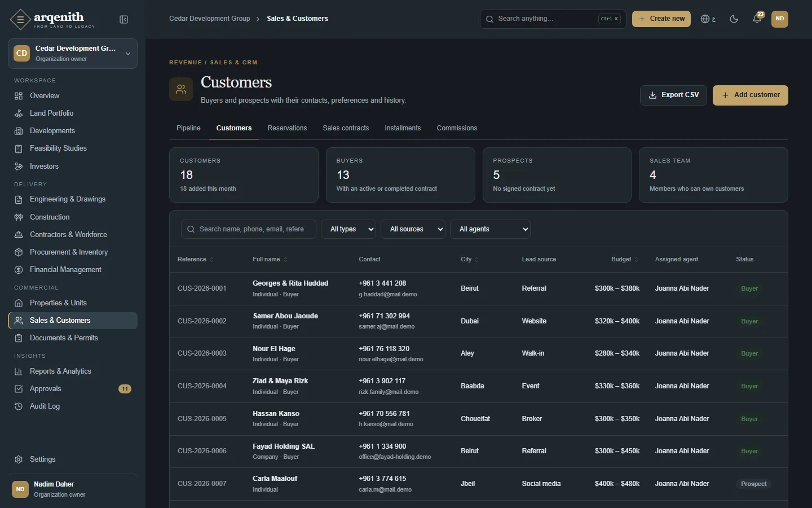Click the Add customer button
Screen dimensions: 812x508
click(751, 95)
